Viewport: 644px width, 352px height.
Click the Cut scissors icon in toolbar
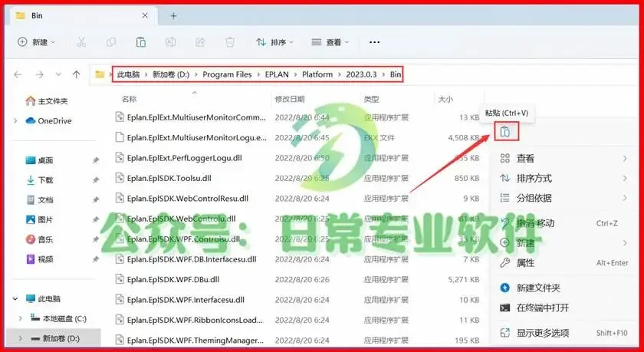click(x=81, y=42)
